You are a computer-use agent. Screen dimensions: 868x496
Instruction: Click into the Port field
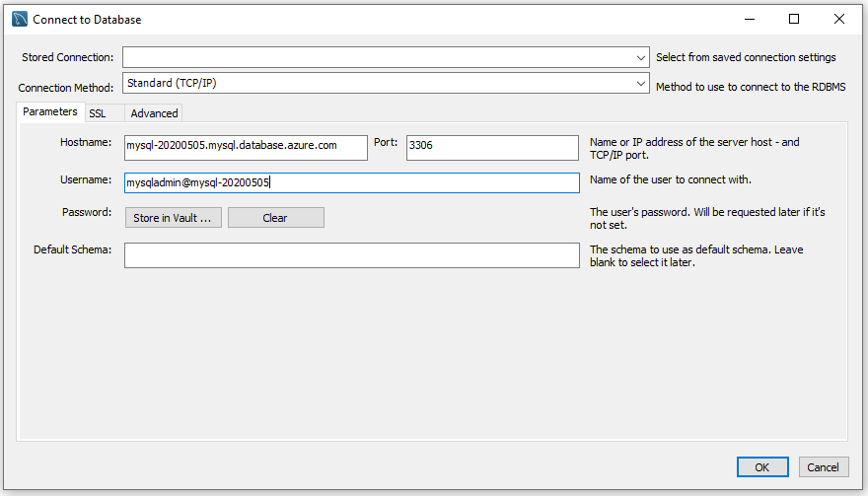492,147
